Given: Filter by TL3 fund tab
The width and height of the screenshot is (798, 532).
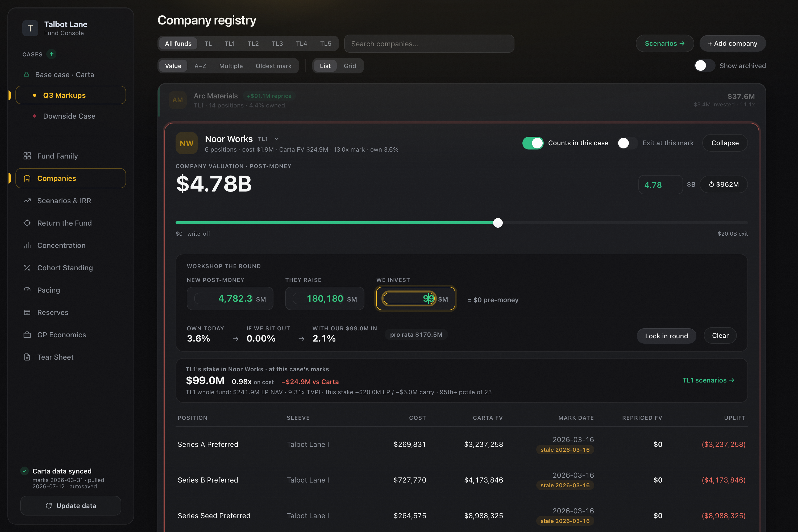Looking at the screenshot, I should (x=277, y=43).
